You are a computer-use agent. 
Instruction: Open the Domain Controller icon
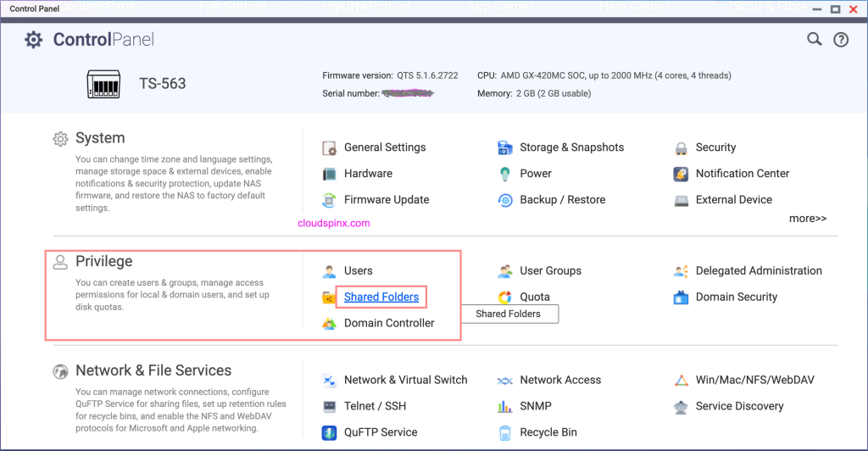pyautogui.click(x=329, y=324)
